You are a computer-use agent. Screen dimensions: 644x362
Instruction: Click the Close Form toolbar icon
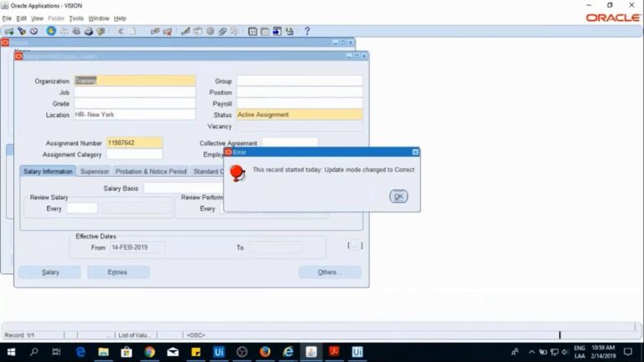(101, 31)
